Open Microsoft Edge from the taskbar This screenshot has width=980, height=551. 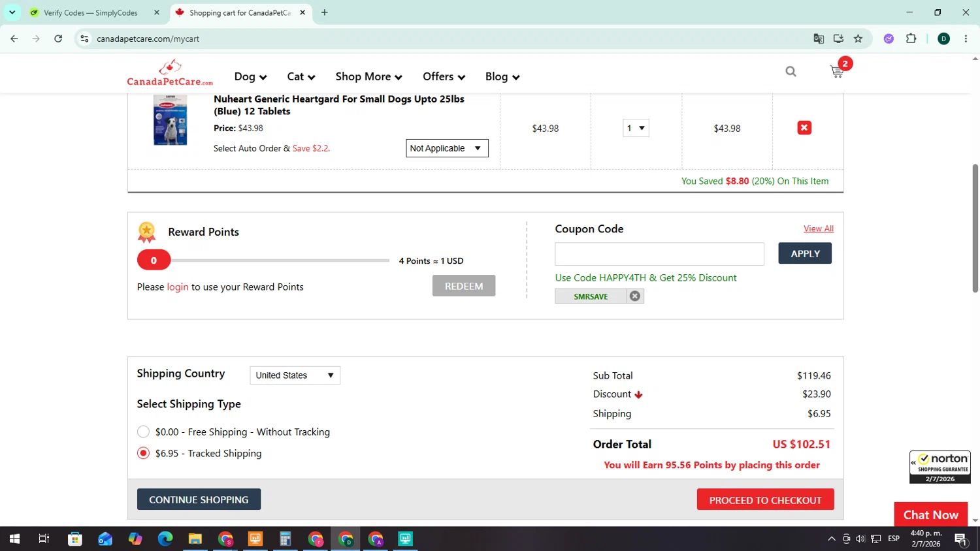[165, 539]
